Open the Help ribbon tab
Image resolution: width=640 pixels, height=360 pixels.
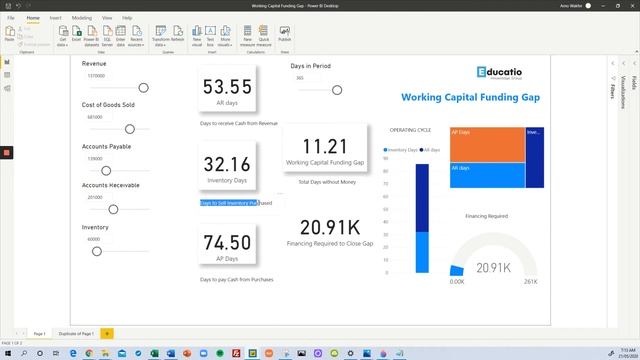[127, 18]
